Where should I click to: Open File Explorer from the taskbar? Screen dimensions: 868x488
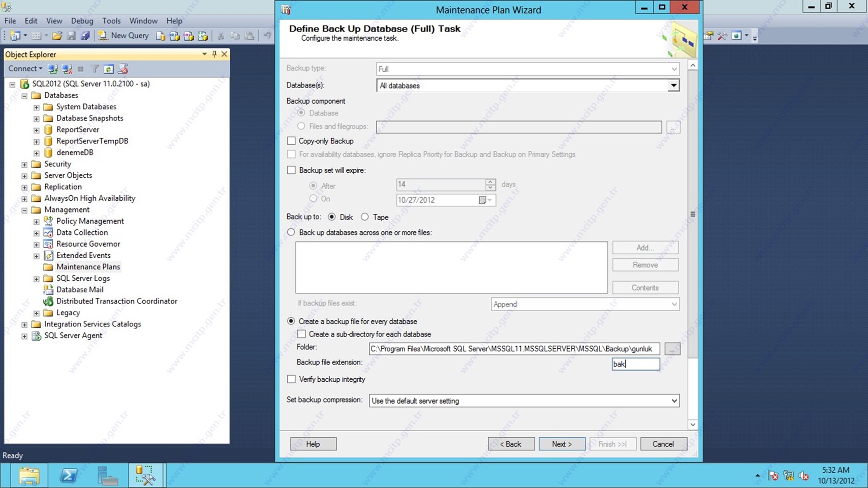pyautogui.click(x=29, y=475)
